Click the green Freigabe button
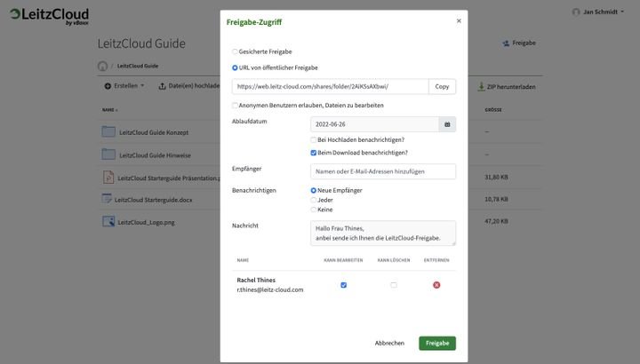 [437, 344]
